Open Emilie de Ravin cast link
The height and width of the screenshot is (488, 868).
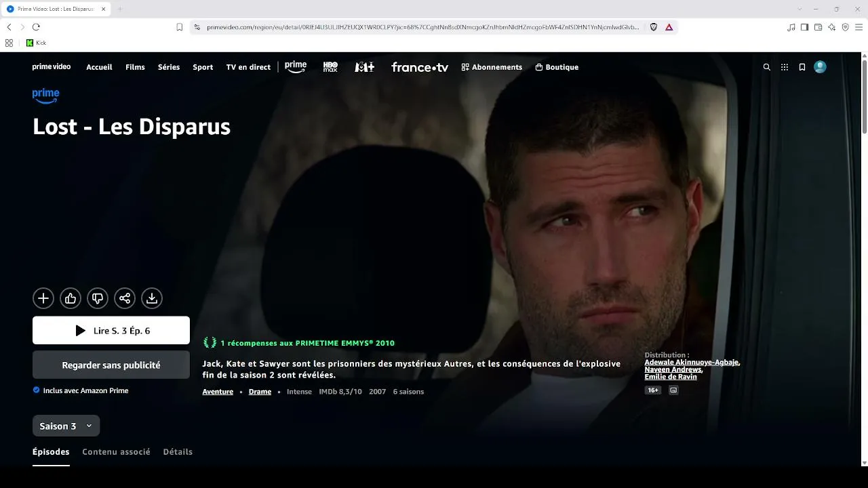click(x=671, y=377)
